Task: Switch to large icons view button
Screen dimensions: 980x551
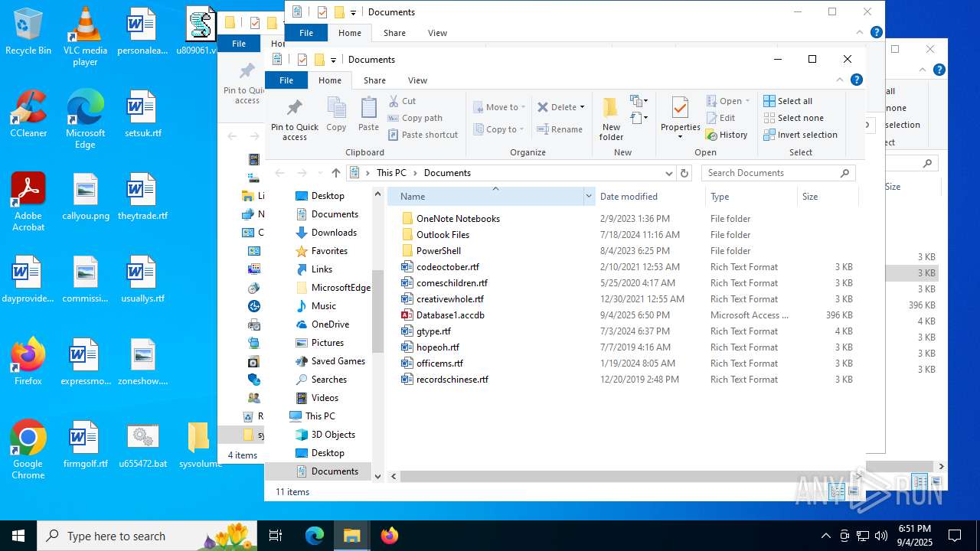Action: [854, 492]
